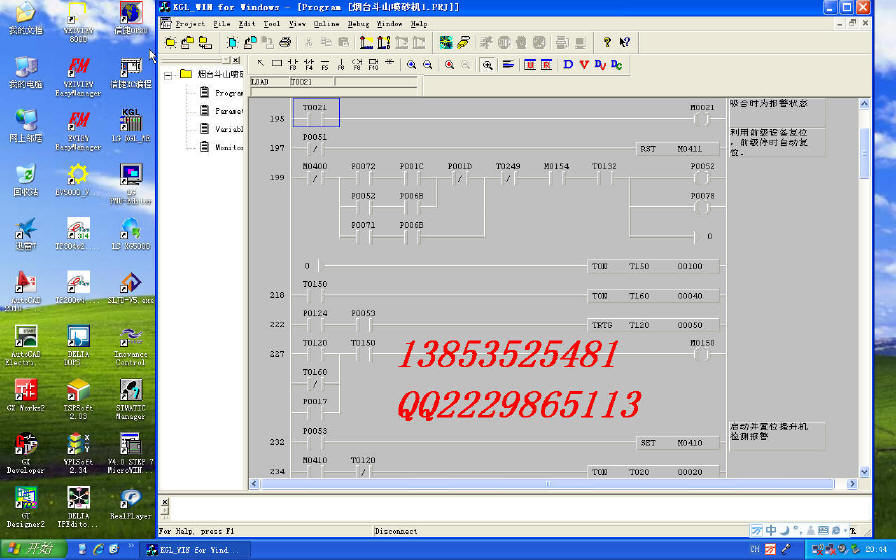Select Program item in project tree

coord(228,92)
